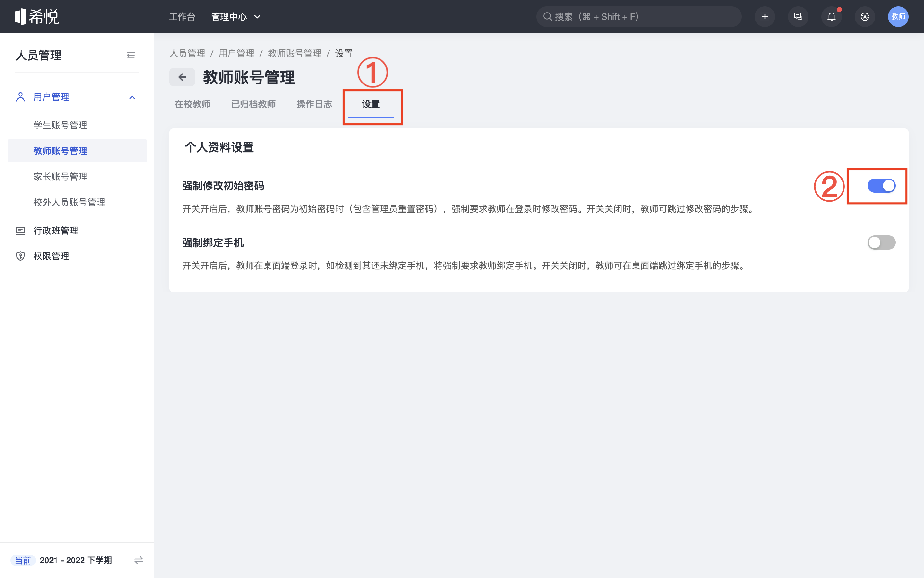Click 设置 in the breadcrumb
Screen dimensions: 924x578
click(344, 54)
